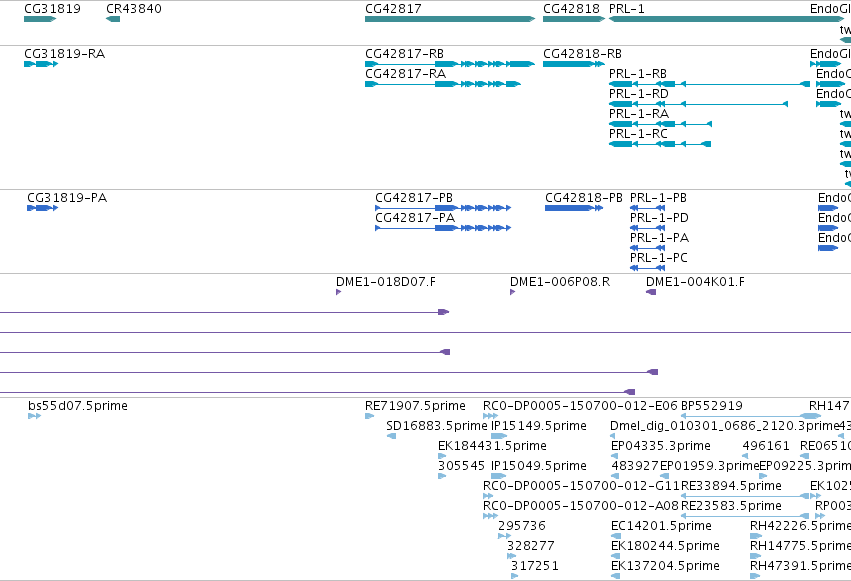Select the CG31819 gene label
This screenshot has height=581, width=851.
pyautogui.click(x=52, y=9)
